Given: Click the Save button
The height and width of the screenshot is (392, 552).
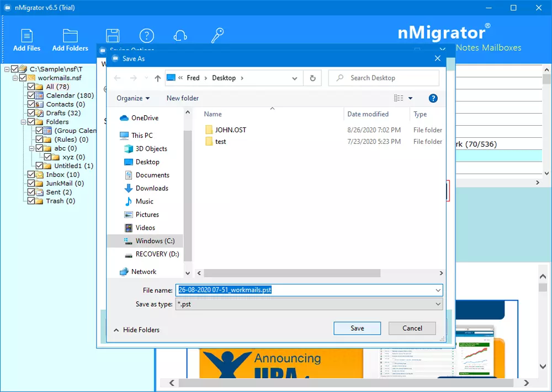Looking at the screenshot, I should coord(357,328).
